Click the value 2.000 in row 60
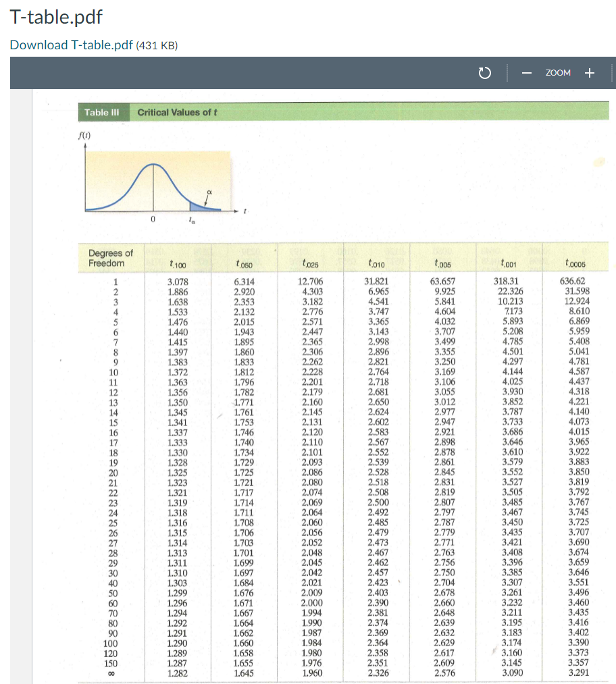Viewport: 616px width, 684px height. click(x=312, y=603)
